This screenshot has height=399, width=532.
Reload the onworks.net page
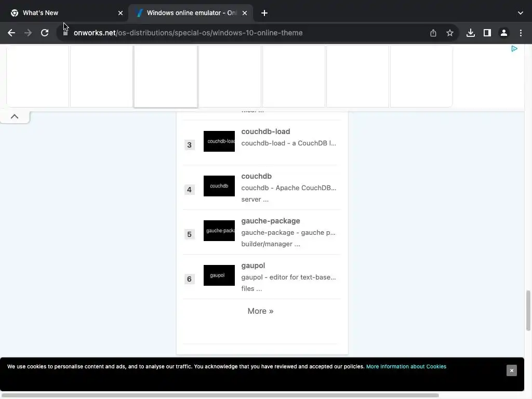coord(45,33)
